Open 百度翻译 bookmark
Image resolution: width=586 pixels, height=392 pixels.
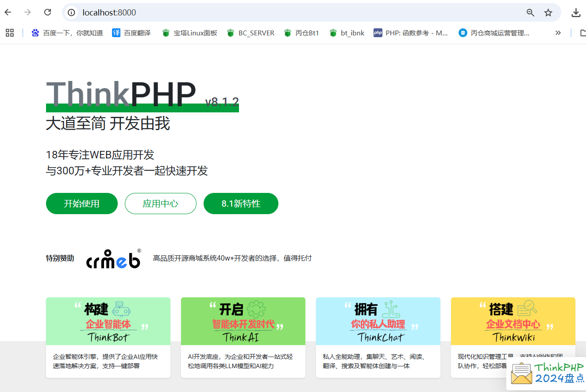(x=131, y=33)
